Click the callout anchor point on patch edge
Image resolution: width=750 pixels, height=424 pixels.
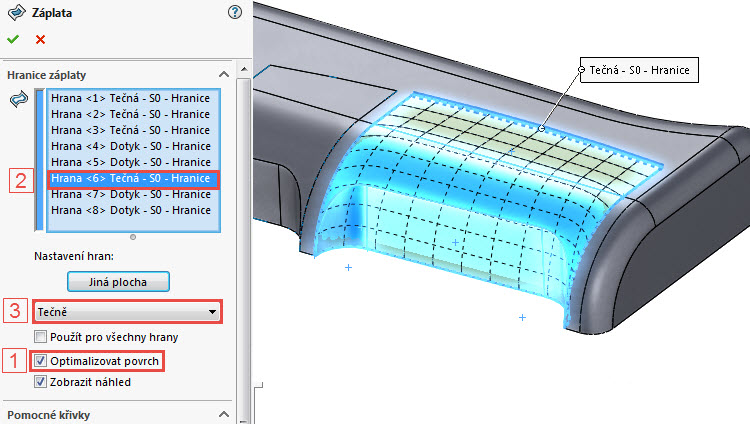pyautogui.click(x=541, y=128)
